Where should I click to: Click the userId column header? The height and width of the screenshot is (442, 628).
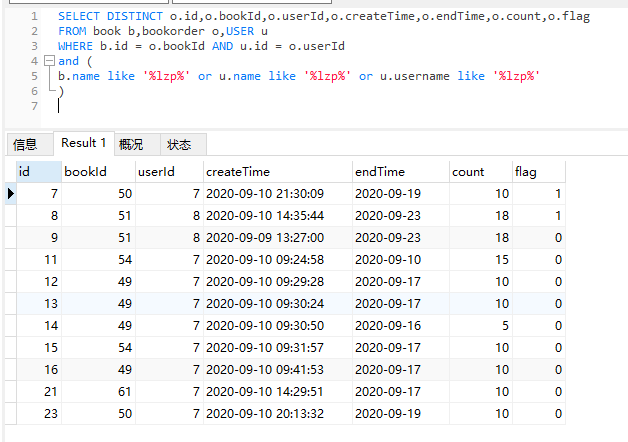pyautogui.click(x=169, y=172)
